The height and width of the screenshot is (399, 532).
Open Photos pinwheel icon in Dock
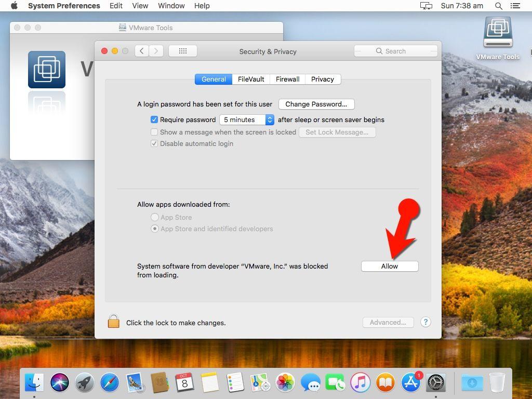point(285,382)
